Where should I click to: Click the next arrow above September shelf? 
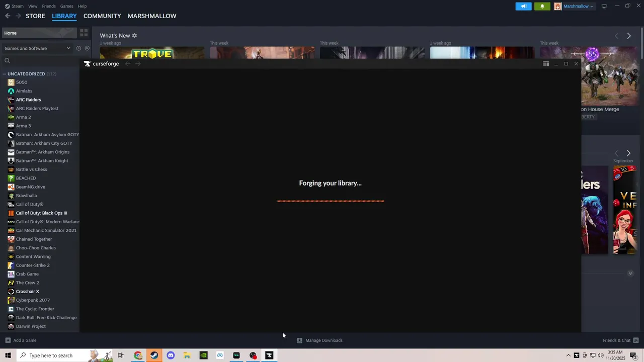(x=628, y=153)
